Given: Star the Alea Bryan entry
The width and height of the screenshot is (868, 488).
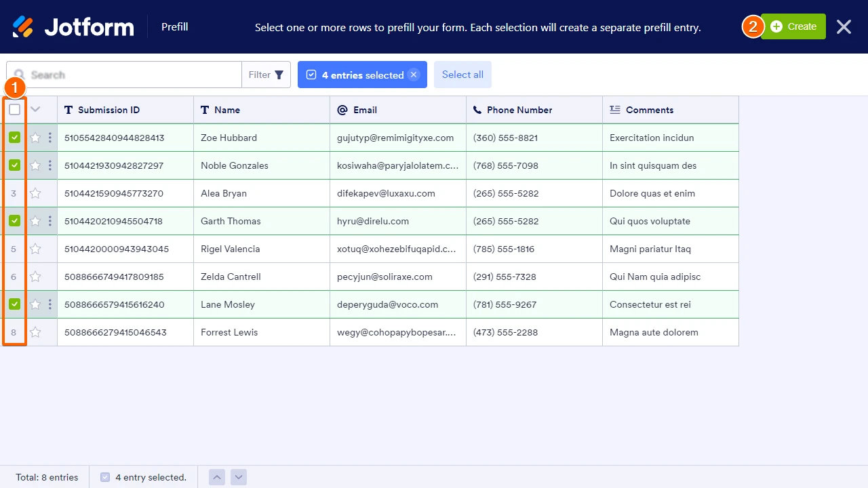Looking at the screenshot, I should coord(35,193).
